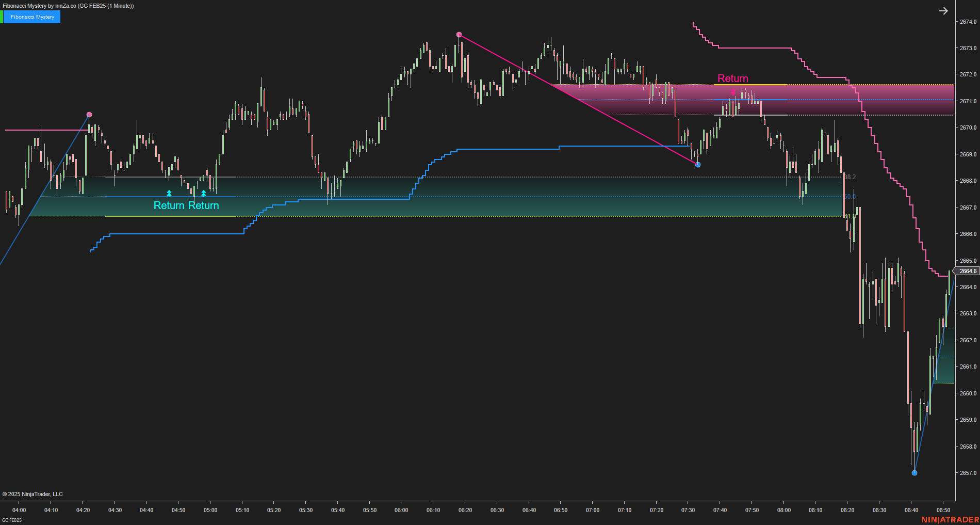Click the green indicator status strip beside Fibonacci Mystery
Image resolution: width=980 pixels, height=525 pixels.
[3, 17]
